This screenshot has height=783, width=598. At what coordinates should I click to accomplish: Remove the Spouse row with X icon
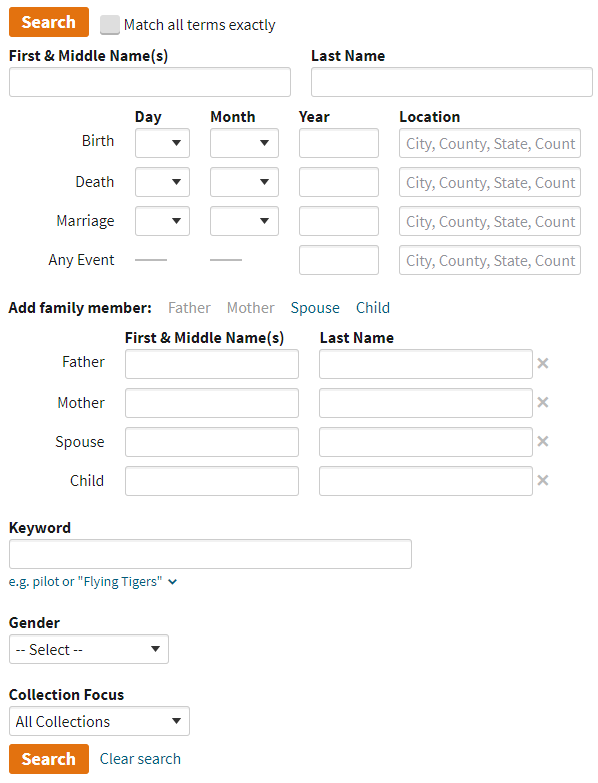(x=543, y=441)
